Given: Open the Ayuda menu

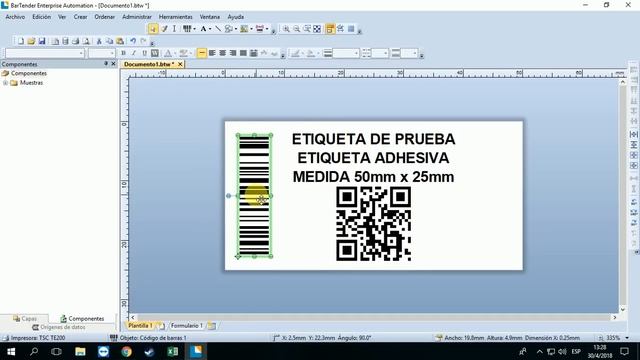Looking at the screenshot, I should [x=236, y=17].
